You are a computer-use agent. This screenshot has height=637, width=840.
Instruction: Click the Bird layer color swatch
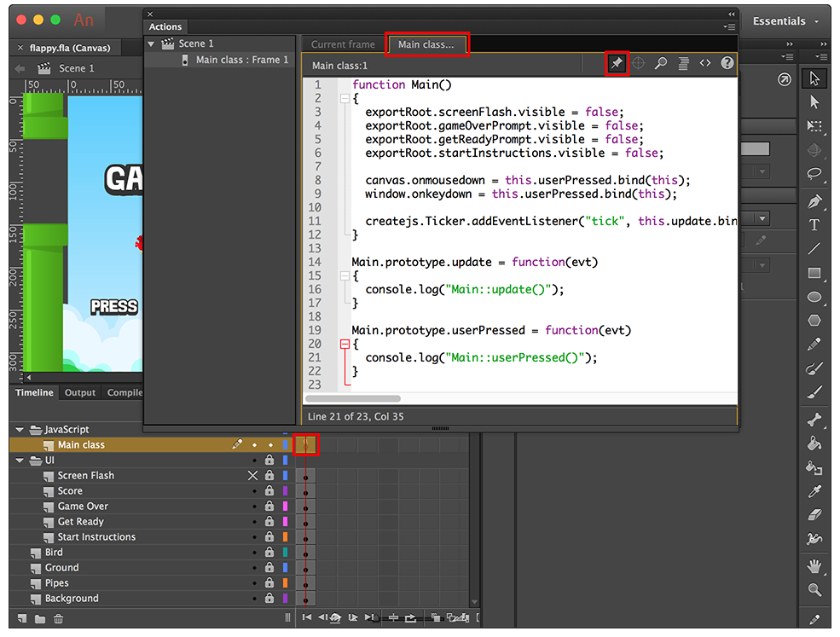pos(286,553)
